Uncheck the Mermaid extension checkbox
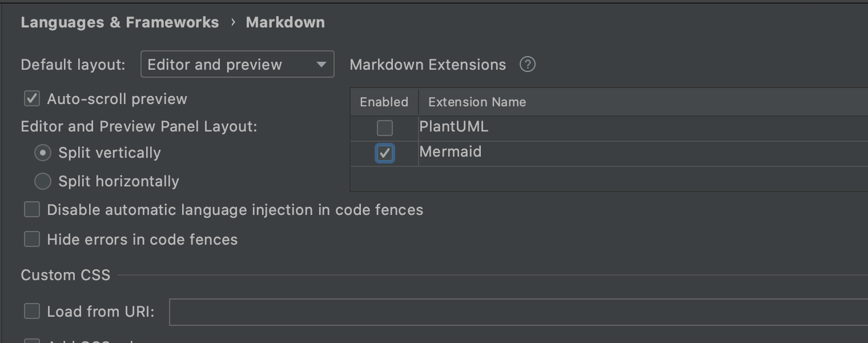Screen dimensions: 868x343 [385, 153]
